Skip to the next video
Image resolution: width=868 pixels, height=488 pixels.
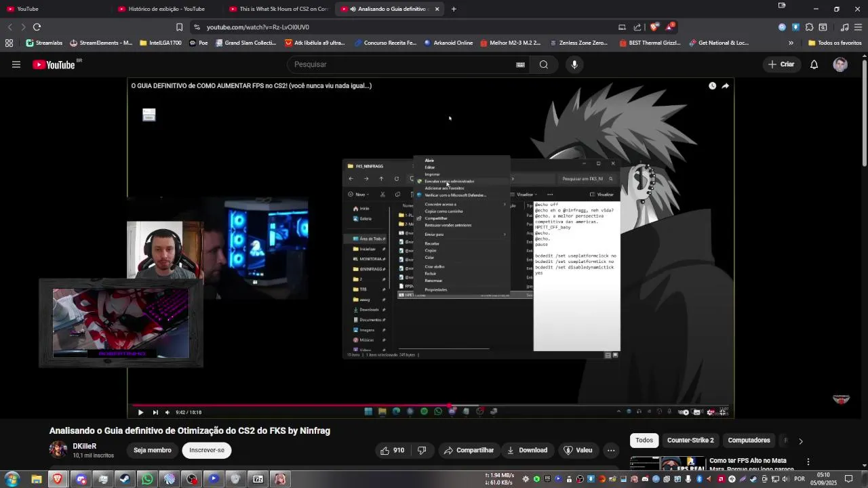click(155, 412)
